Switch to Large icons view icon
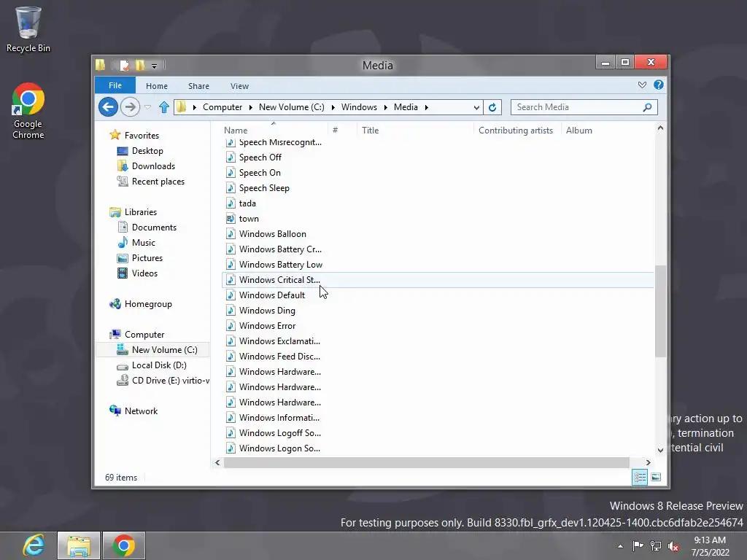 pos(656,477)
